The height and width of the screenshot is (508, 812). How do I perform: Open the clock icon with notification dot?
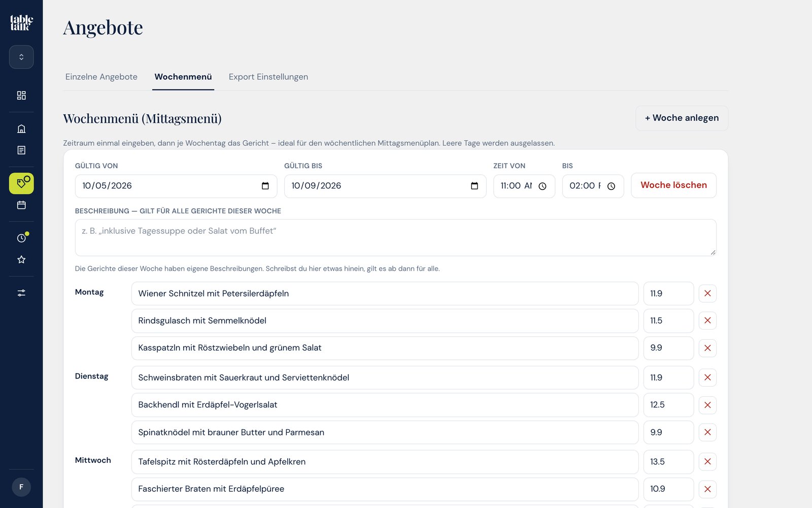point(21,238)
